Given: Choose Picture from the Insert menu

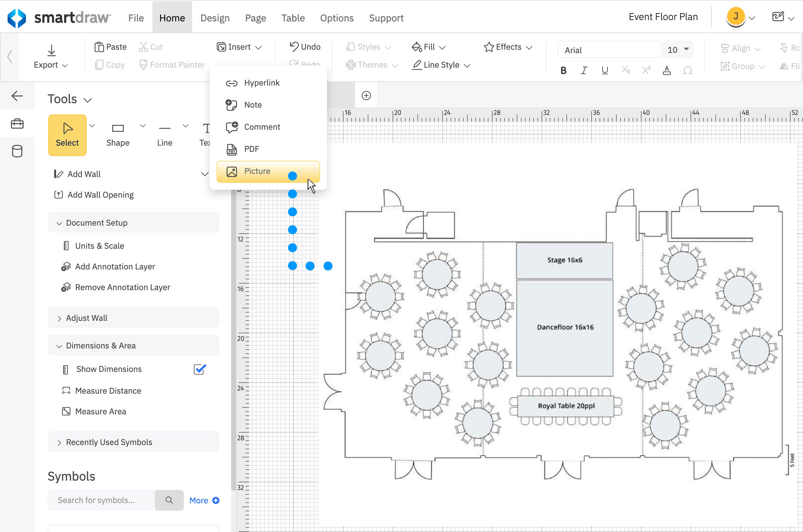Looking at the screenshot, I should coord(258,171).
